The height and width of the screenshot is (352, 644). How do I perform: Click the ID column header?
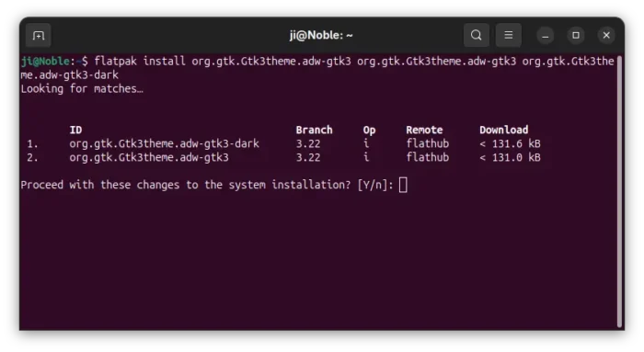[75, 131]
